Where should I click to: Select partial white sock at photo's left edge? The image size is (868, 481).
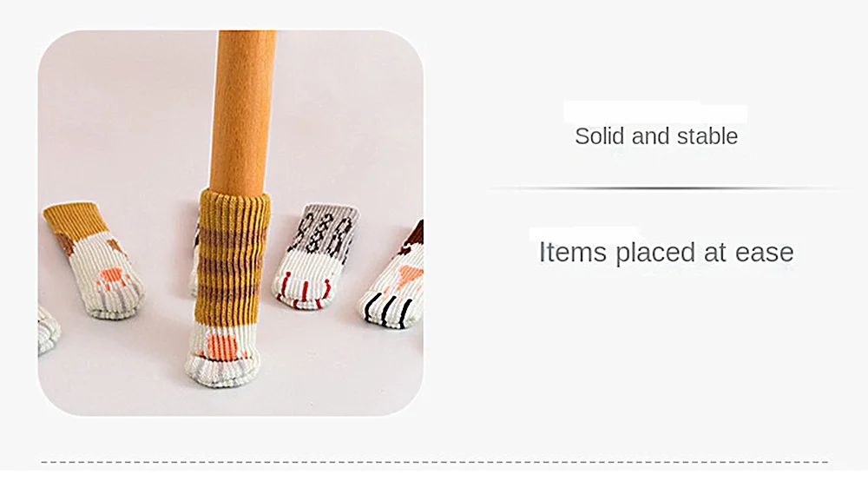click(x=48, y=331)
